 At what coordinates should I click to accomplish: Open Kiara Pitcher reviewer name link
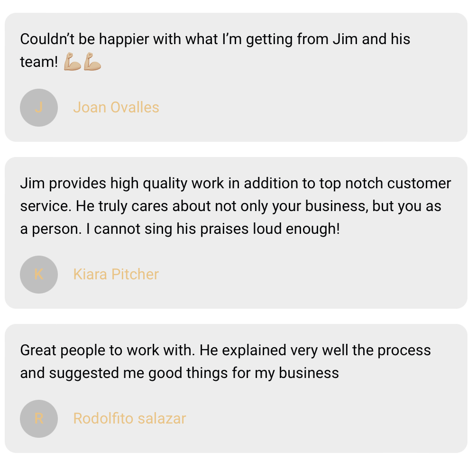point(116,274)
